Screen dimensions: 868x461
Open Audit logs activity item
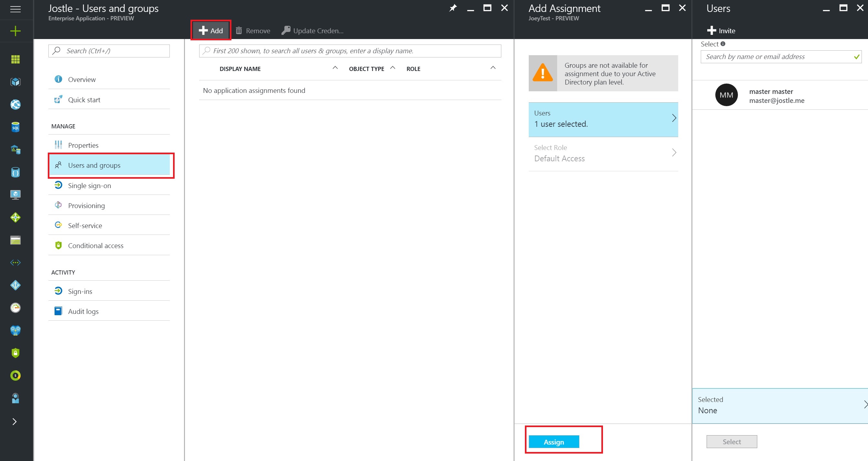pos(109,311)
